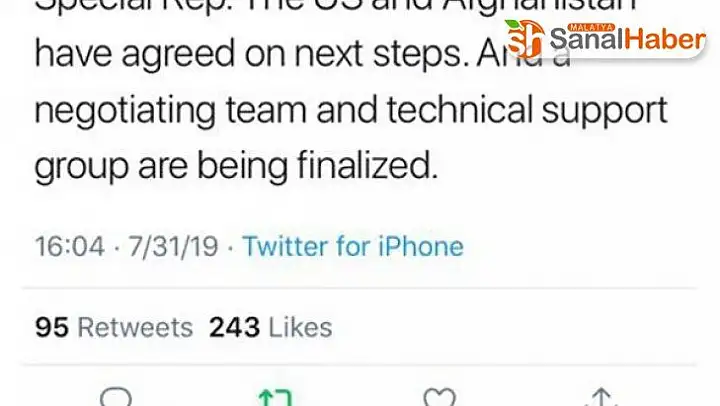Click the small MALATYA badge on logo
The width and height of the screenshot is (720, 406).
[x=591, y=28]
